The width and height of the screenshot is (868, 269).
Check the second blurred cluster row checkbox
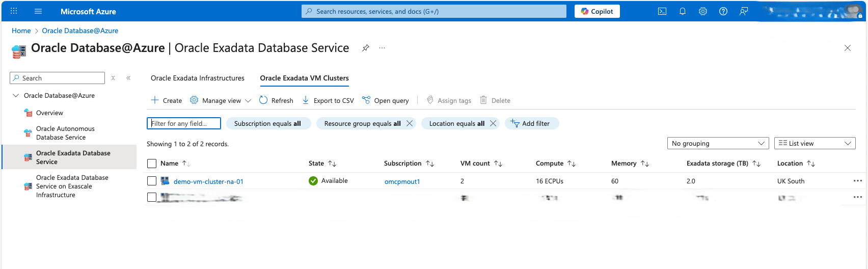[152, 197]
